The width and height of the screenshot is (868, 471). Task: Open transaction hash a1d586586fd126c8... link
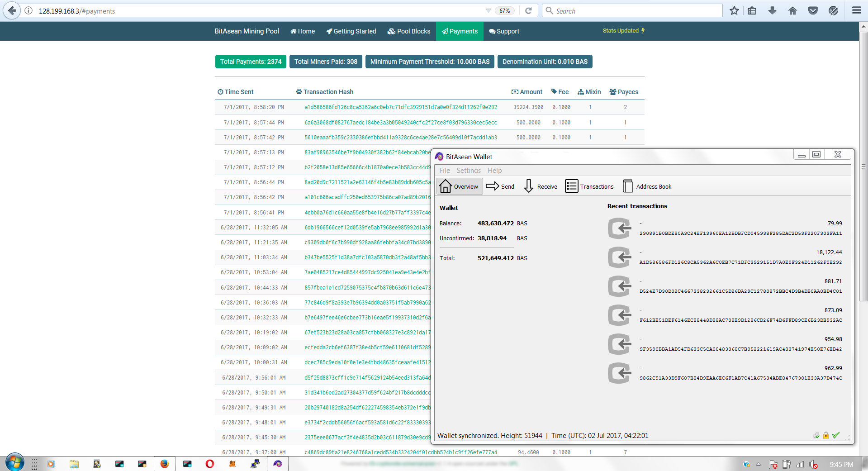[401, 107]
